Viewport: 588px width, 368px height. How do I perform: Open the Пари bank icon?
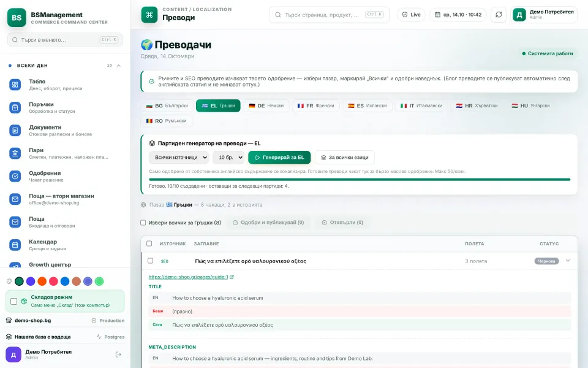pos(15,153)
